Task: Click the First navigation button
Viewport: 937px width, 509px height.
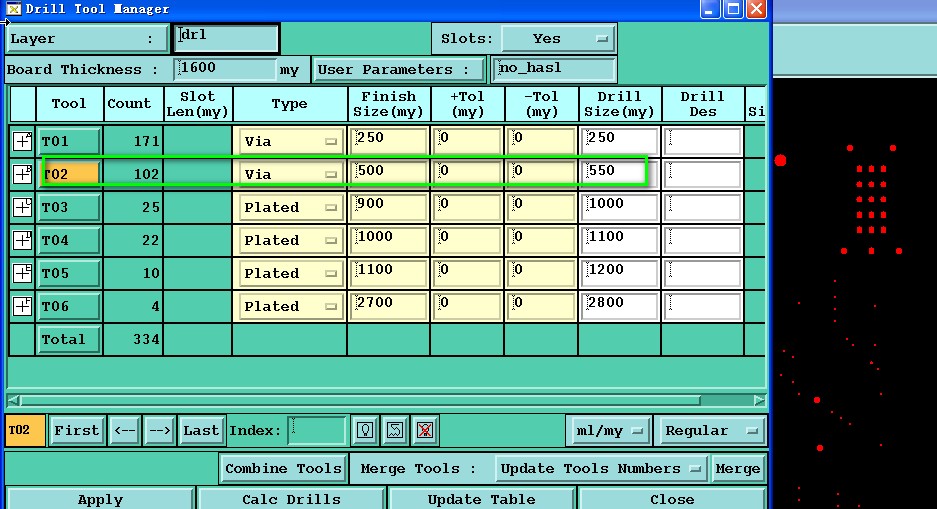Action: coord(76,431)
